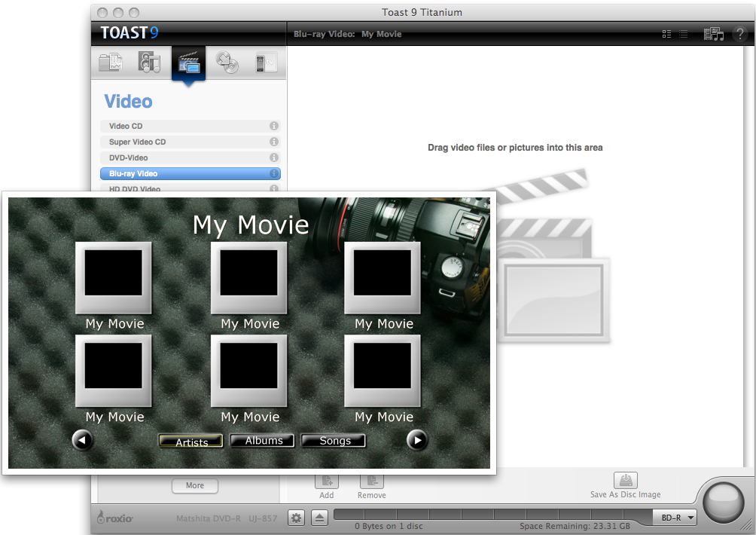Image resolution: width=756 pixels, height=535 pixels.
Task: Click the Roxio logo
Action: tap(115, 518)
